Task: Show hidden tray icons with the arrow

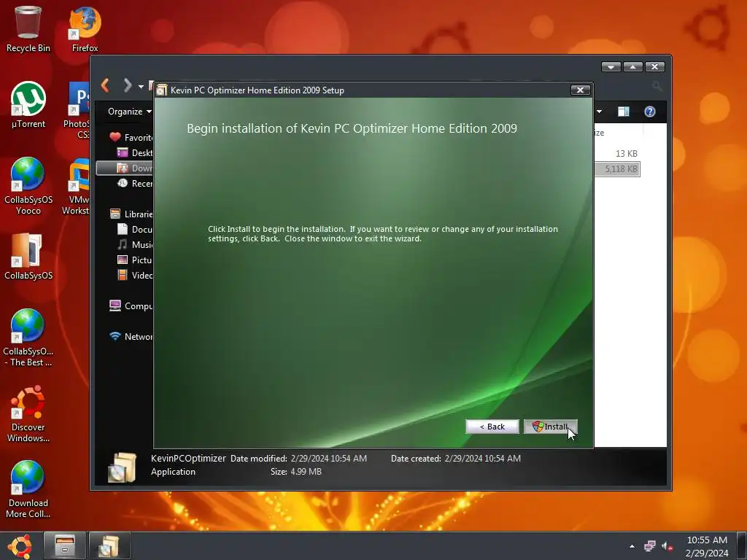Action: coord(632,546)
